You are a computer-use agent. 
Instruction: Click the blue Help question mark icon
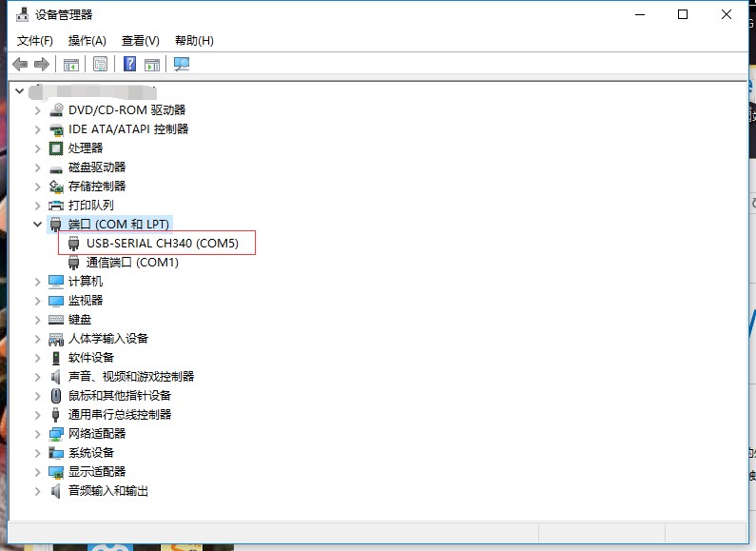pyautogui.click(x=129, y=64)
